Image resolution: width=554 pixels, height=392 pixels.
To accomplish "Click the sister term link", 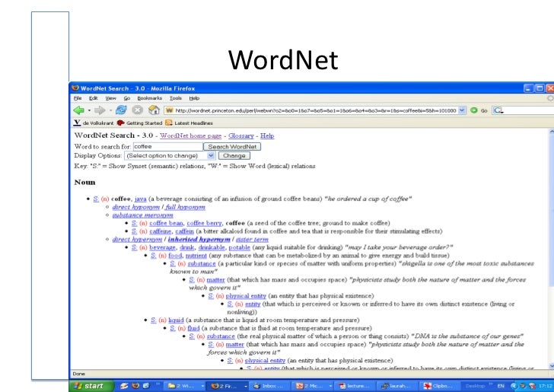I will click(x=253, y=239).
